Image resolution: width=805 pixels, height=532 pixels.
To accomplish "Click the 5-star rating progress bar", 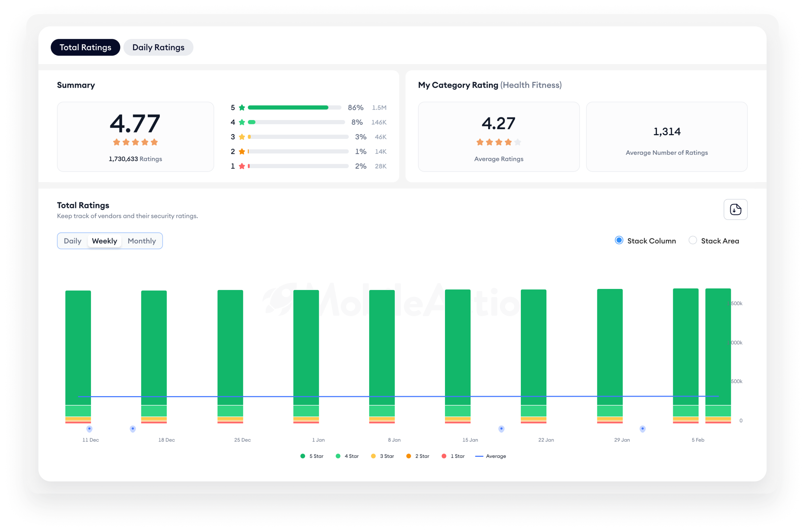I will click(294, 108).
